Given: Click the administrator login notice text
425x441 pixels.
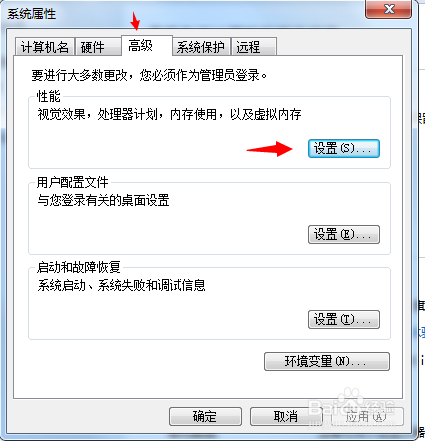Looking at the screenshot, I should click(149, 75).
